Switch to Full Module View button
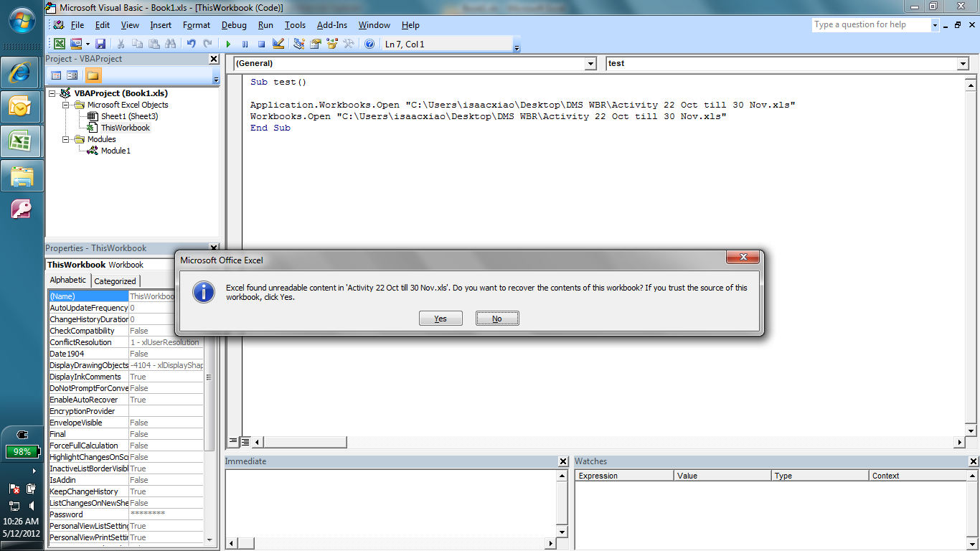This screenshot has width=980, height=551. pyautogui.click(x=245, y=441)
